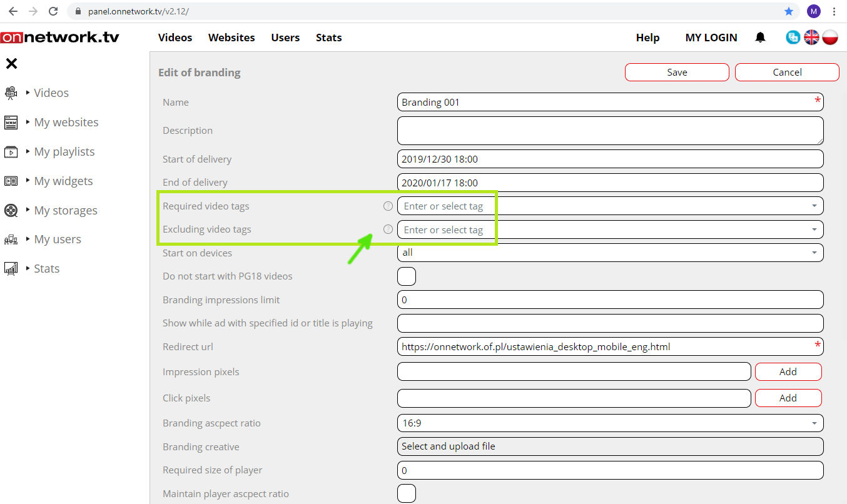847x504 pixels.
Task: Toggle Maintain player aspect ratio checkbox
Action: tap(407, 493)
